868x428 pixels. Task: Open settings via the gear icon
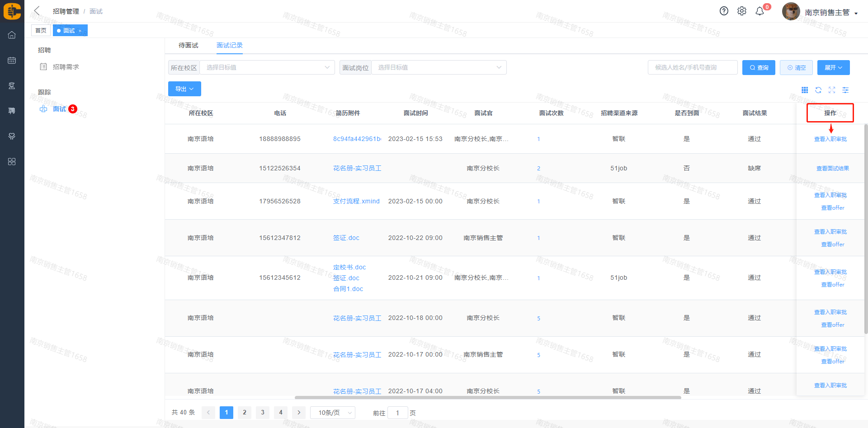coord(742,11)
